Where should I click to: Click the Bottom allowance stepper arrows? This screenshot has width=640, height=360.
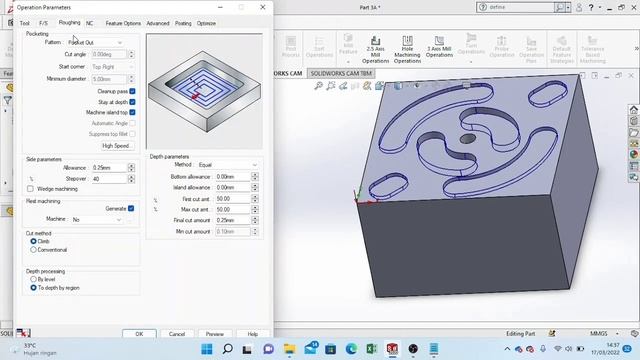(x=255, y=177)
